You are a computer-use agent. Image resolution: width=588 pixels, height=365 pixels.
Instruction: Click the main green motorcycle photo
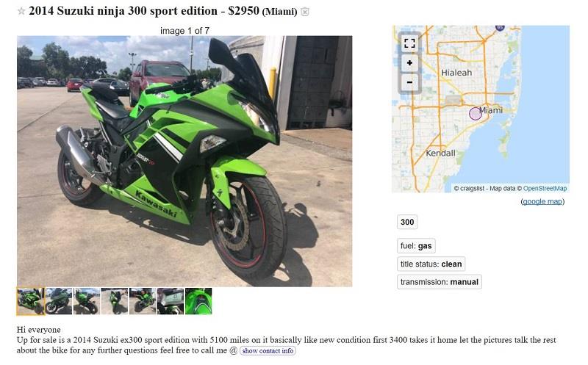click(x=184, y=161)
